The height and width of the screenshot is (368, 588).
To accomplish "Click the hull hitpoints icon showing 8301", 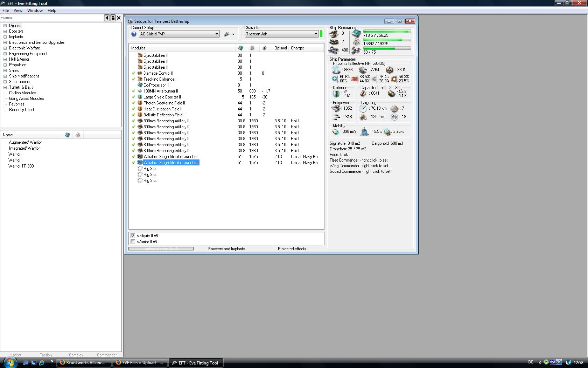I will click(390, 70).
